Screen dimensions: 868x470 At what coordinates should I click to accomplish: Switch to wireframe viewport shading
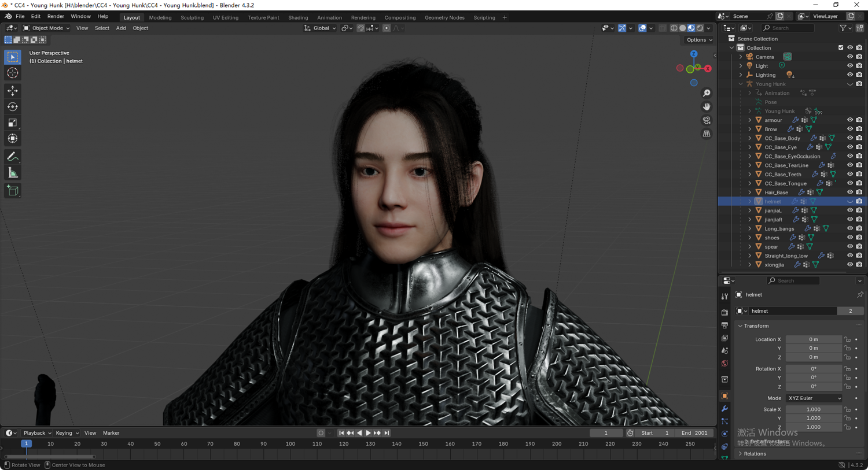[674, 28]
